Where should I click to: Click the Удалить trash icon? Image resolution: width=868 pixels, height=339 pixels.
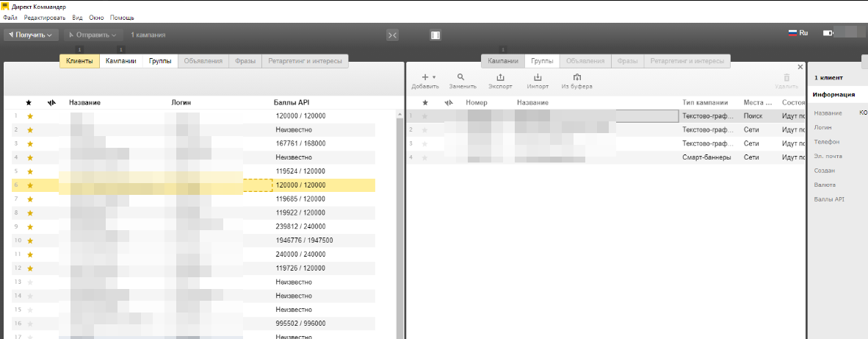[x=786, y=77]
